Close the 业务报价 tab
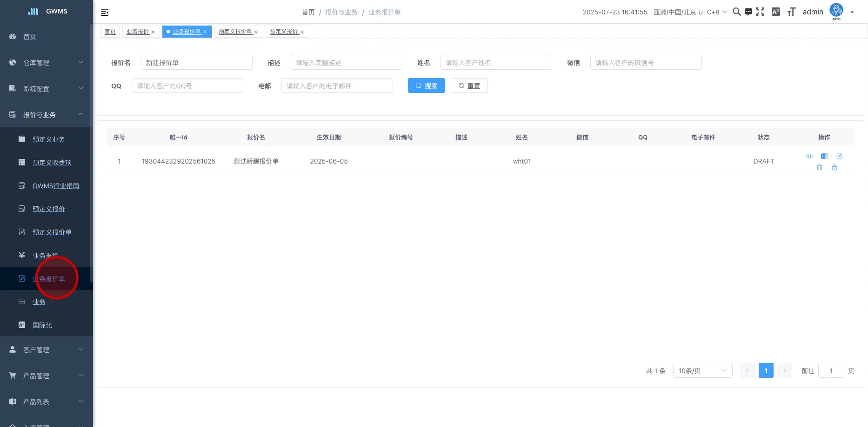 pyautogui.click(x=153, y=32)
